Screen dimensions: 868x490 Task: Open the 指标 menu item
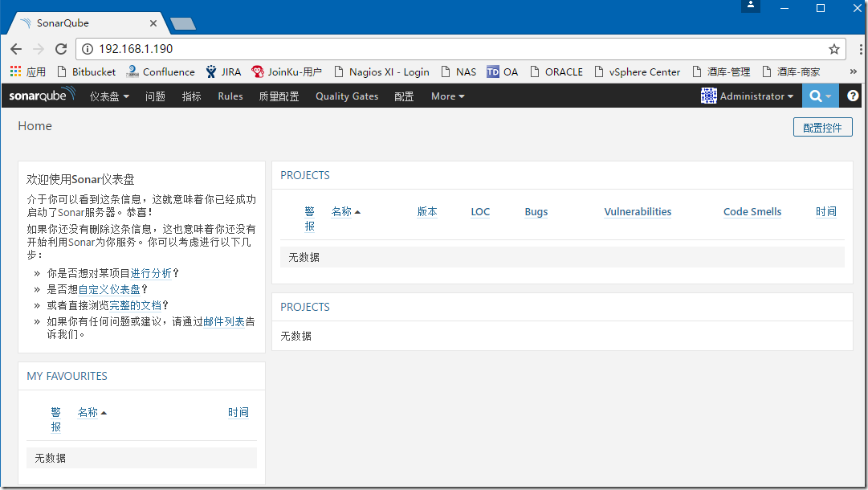(192, 96)
